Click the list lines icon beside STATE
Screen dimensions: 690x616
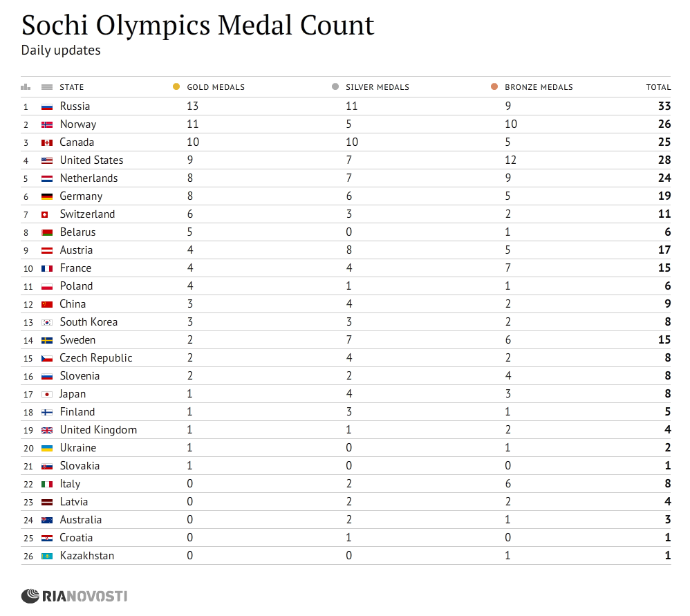(x=47, y=87)
